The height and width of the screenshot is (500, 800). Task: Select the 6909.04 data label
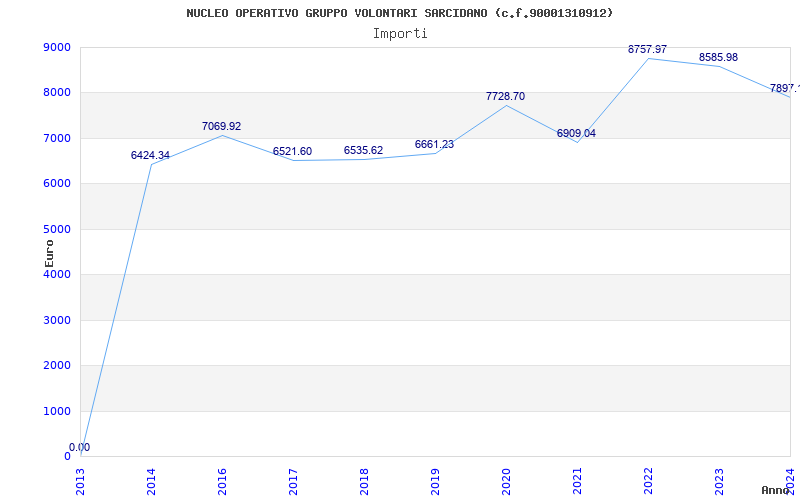click(x=576, y=134)
